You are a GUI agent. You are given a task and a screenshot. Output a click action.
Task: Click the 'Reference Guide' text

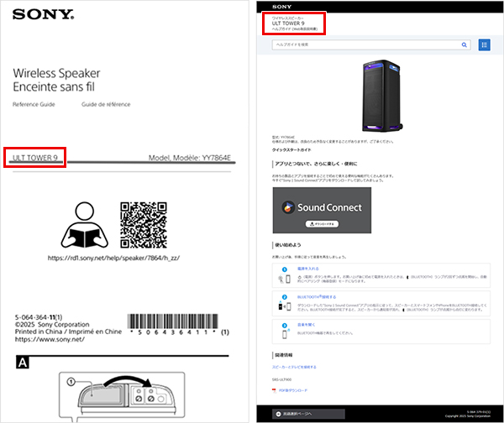pos(34,104)
